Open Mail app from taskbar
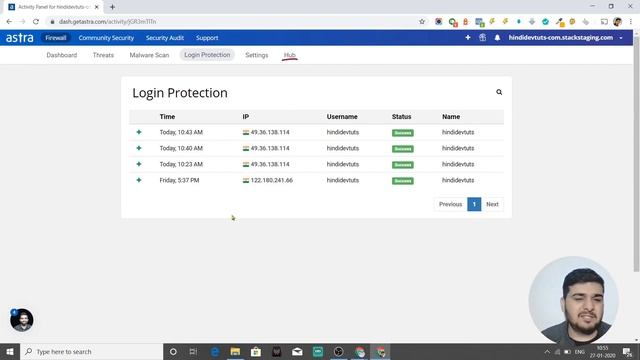 (x=297, y=351)
